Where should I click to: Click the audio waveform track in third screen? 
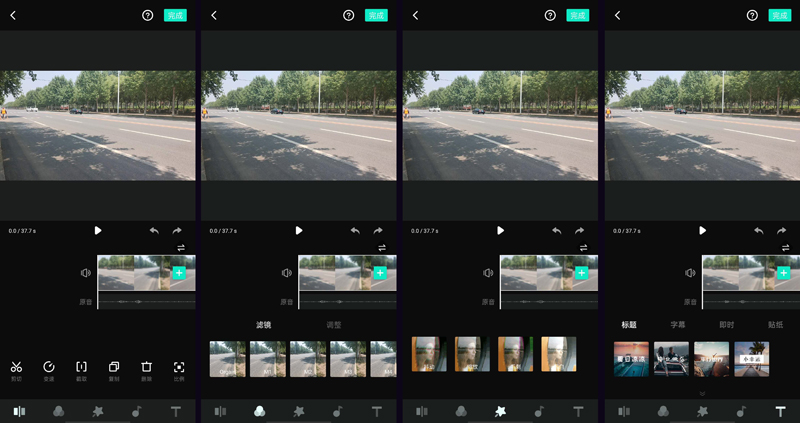pos(548,301)
